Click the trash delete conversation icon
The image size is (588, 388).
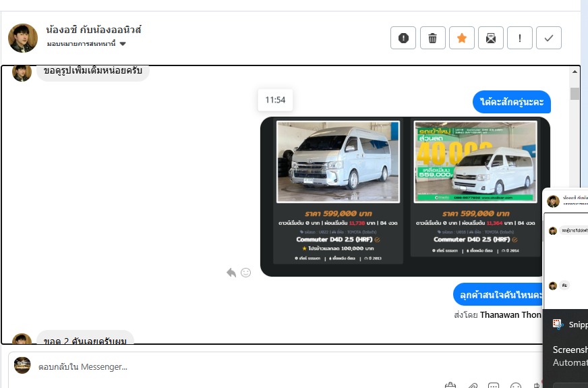tap(432, 38)
